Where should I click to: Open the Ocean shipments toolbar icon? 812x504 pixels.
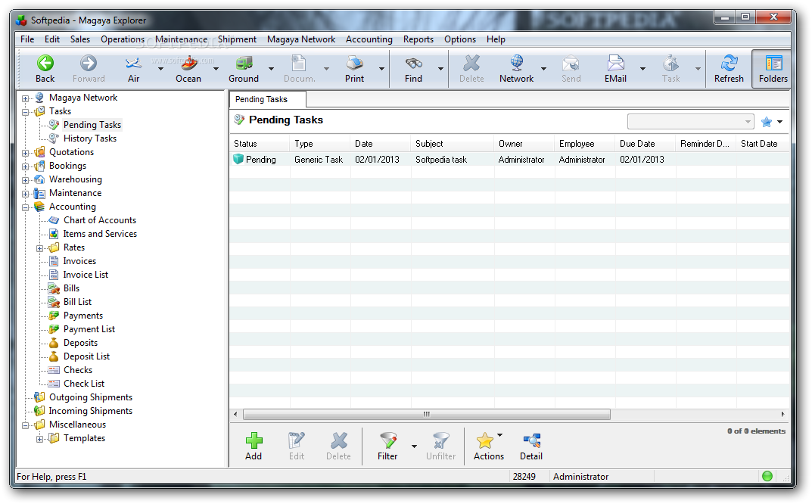pyautogui.click(x=188, y=64)
